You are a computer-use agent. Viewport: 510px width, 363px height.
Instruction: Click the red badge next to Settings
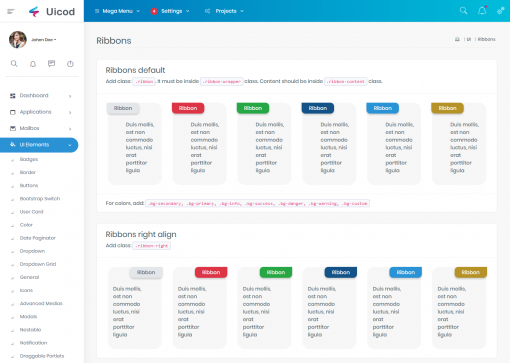154,11
